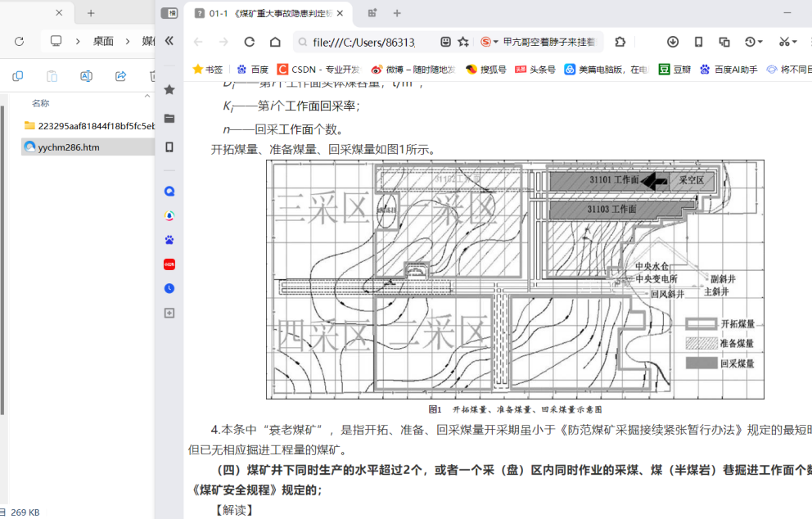Open the favorites star in the sidebar
Screen dimensions: 812x519
[169, 89]
